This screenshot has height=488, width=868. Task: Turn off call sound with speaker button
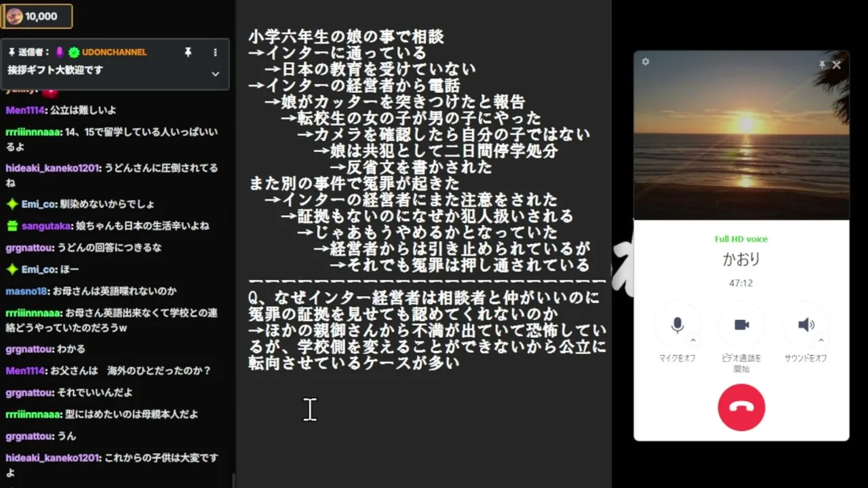806,325
